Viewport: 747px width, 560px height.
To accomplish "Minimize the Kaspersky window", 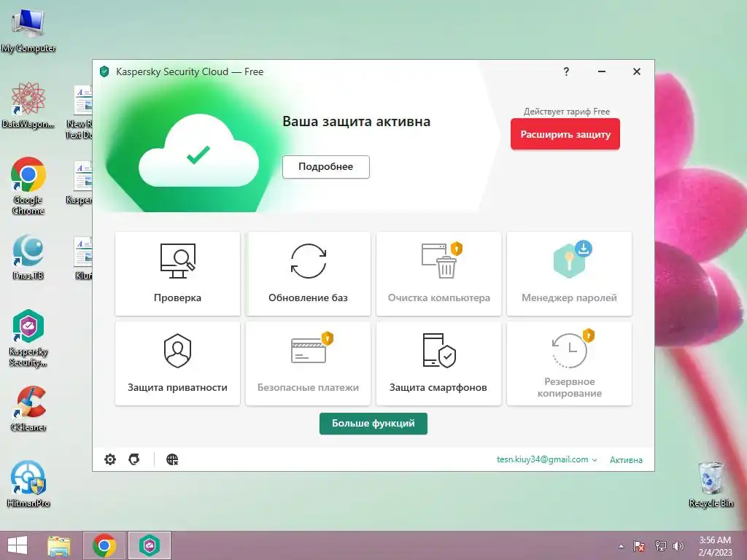I will (602, 71).
